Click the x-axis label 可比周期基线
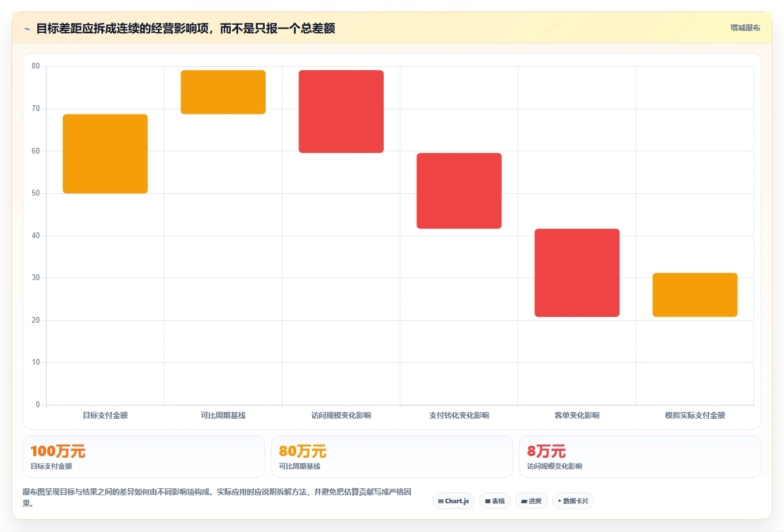784x532 pixels. click(x=223, y=415)
